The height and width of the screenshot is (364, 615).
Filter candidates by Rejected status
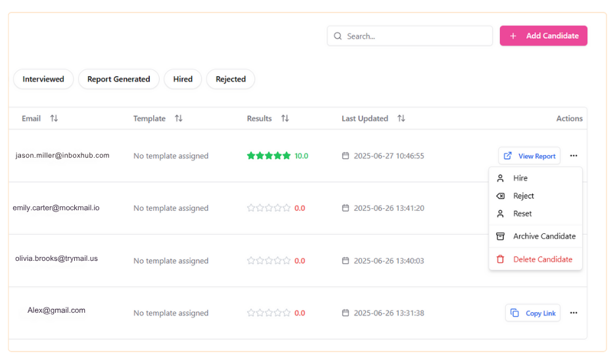coord(231,79)
